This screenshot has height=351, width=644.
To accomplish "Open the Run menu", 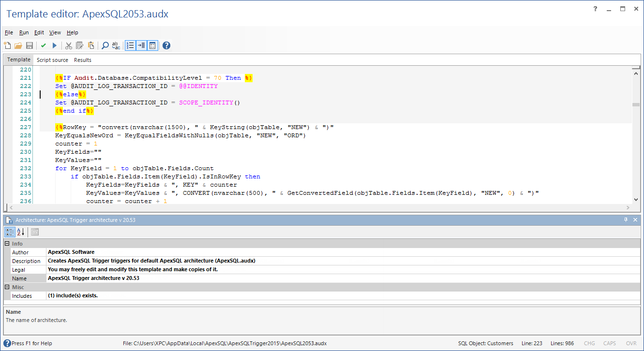I will coord(24,32).
